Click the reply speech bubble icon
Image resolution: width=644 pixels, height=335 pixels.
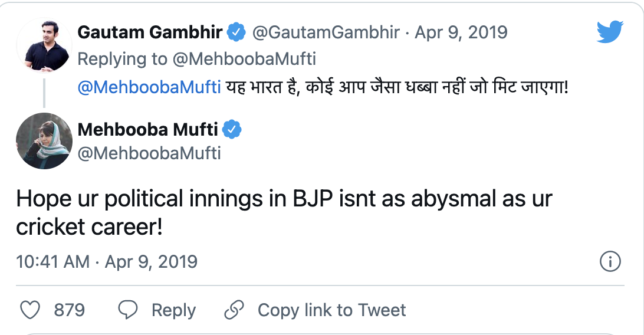point(128,310)
